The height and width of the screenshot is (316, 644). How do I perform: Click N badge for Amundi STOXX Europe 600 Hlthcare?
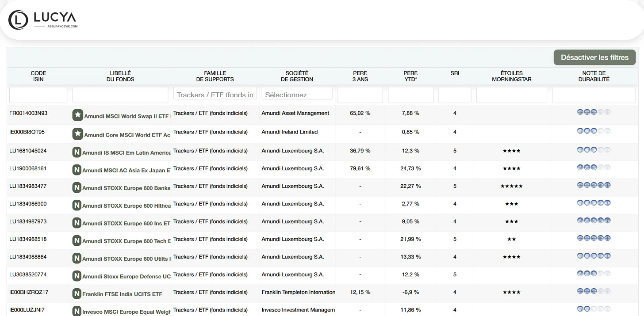(x=77, y=205)
